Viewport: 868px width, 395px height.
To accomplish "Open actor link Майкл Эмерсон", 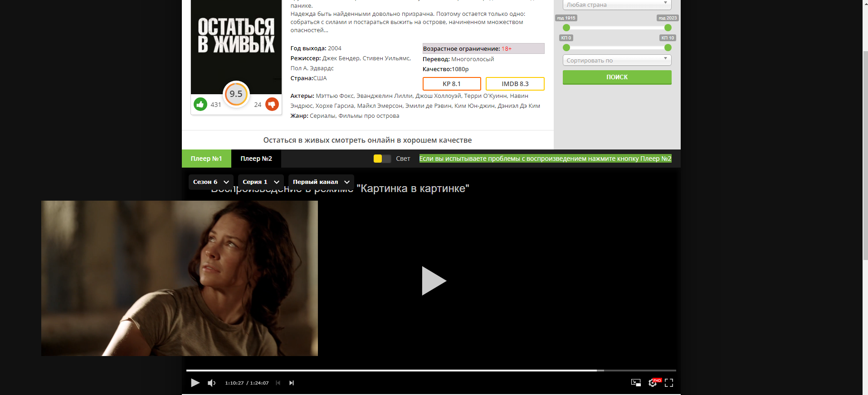I will (380, 106).
